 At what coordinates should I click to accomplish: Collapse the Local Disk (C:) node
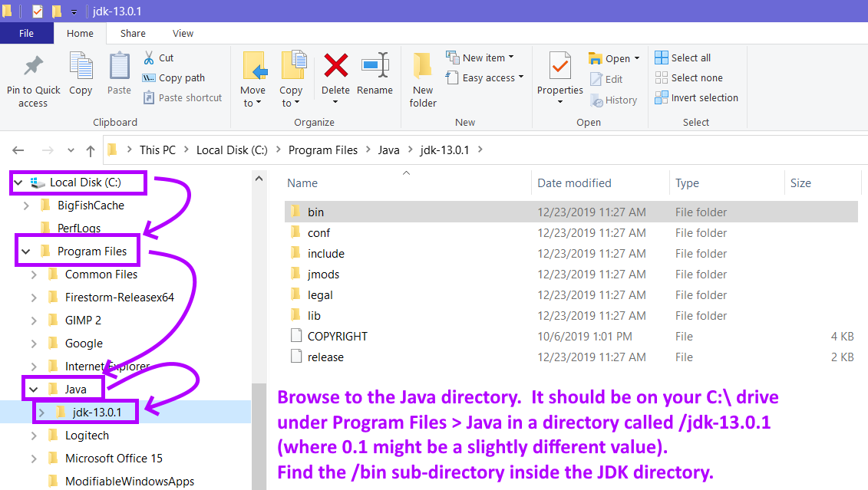18,183
